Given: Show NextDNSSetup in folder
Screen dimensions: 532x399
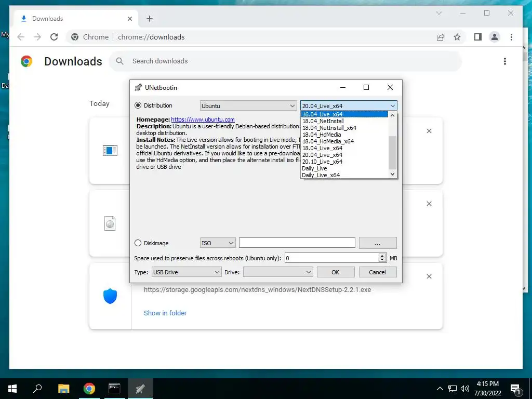Looking at the screenshot, I should 165,313.
